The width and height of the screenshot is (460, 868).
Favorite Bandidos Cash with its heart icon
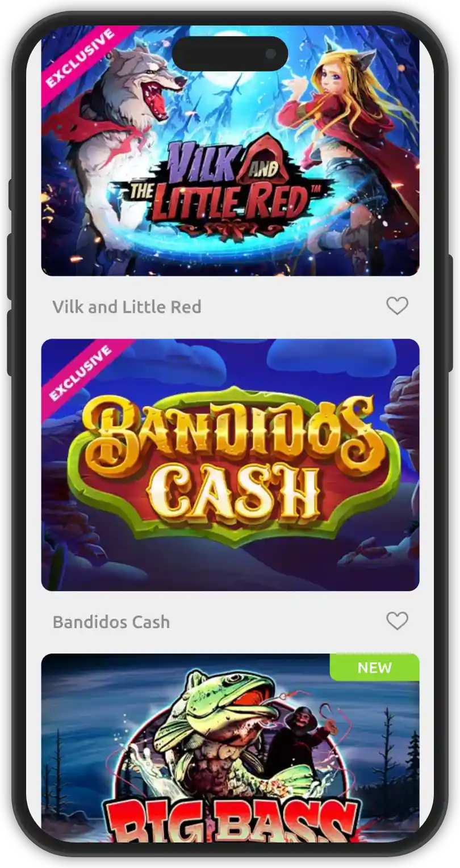(x=397, y=621)
